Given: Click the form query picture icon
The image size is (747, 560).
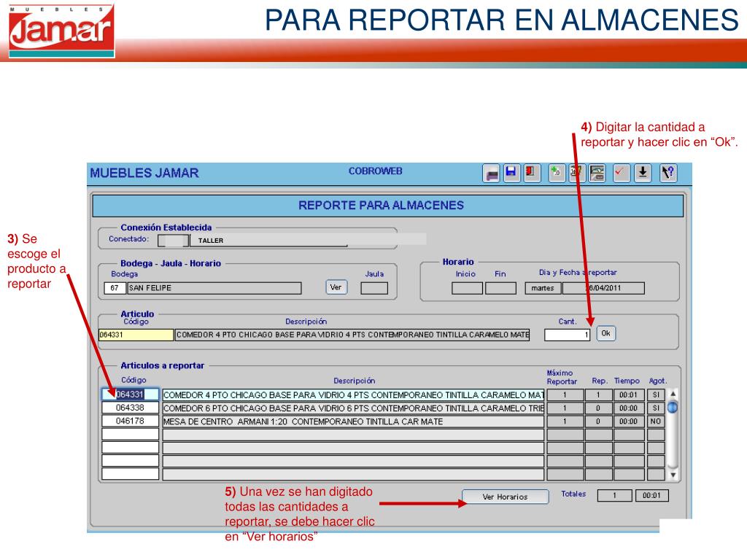Looking at the screenshot, I should [x=597, y=173].
